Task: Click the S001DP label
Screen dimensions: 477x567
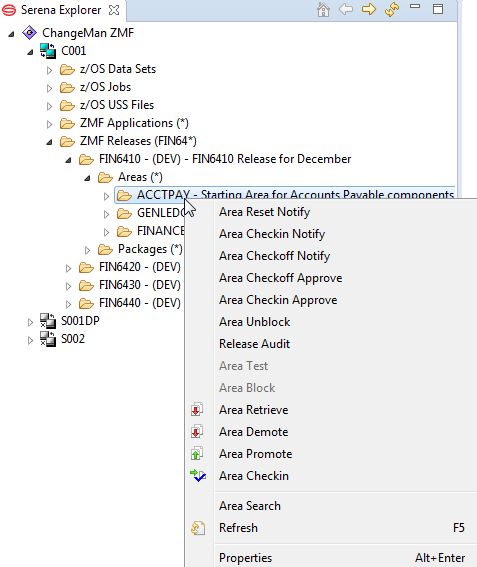Action: (80, 321)
